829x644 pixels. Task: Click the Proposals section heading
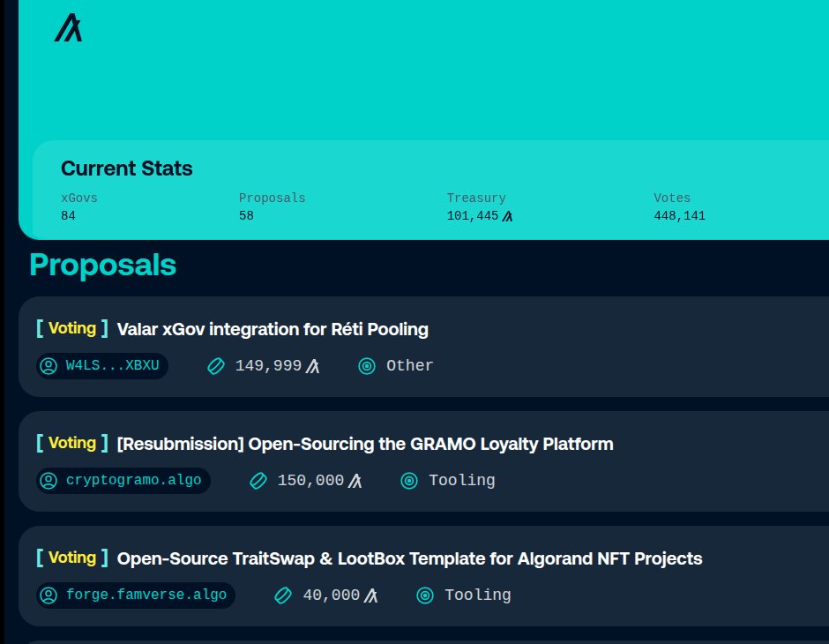[102, 265]
